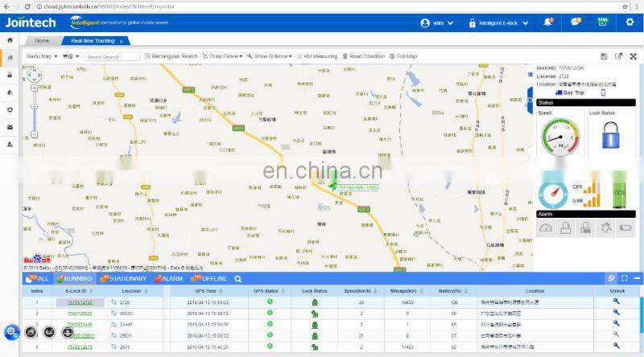Switch to the Home tab

coord(42,40)
